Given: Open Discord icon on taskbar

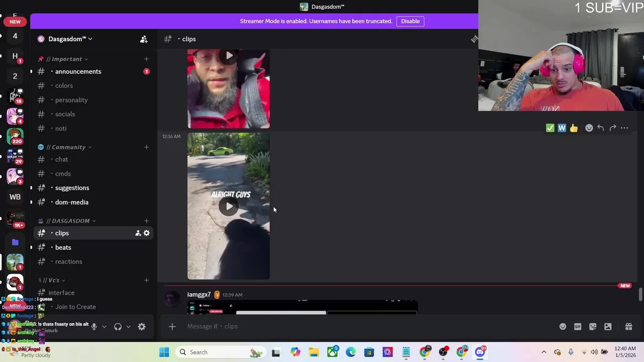Looking at the screenshot, I should coord(480,352).
